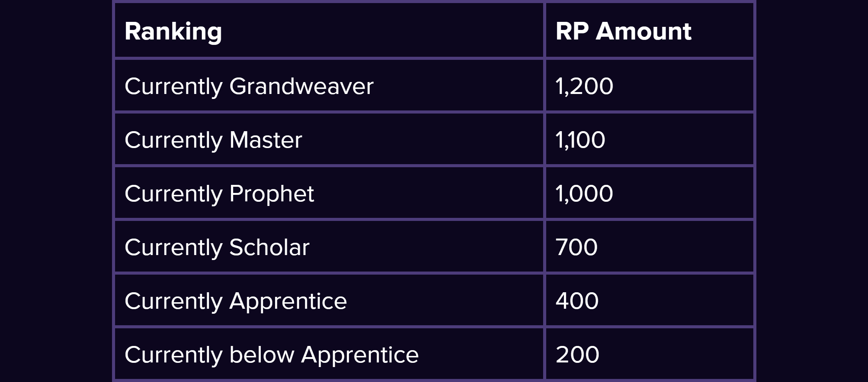The width and height of the screenshot is (868, 382).
Task: Select the 1,200 RP value cell
Action: (x=649, y=86)
